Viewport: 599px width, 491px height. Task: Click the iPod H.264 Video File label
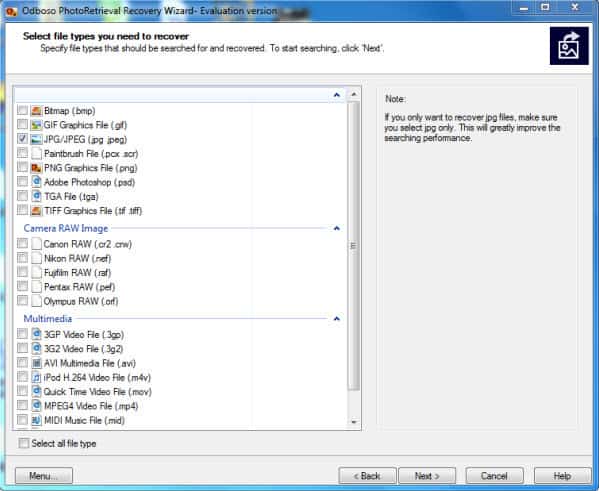[x=97, y=377]
